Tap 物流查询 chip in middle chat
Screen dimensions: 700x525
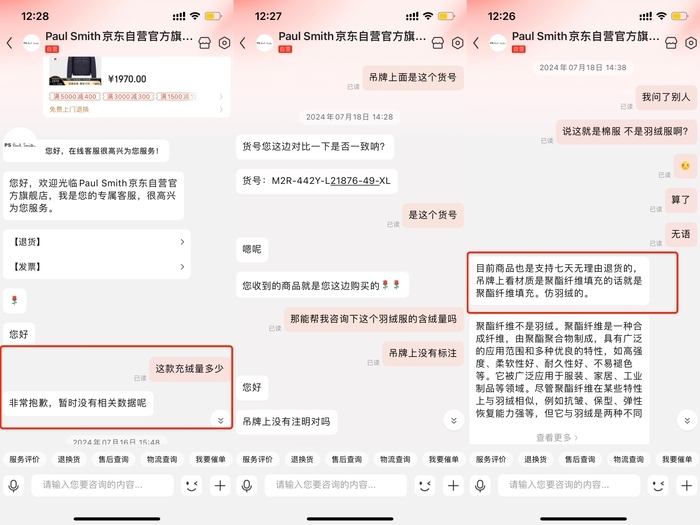(395, 459)
